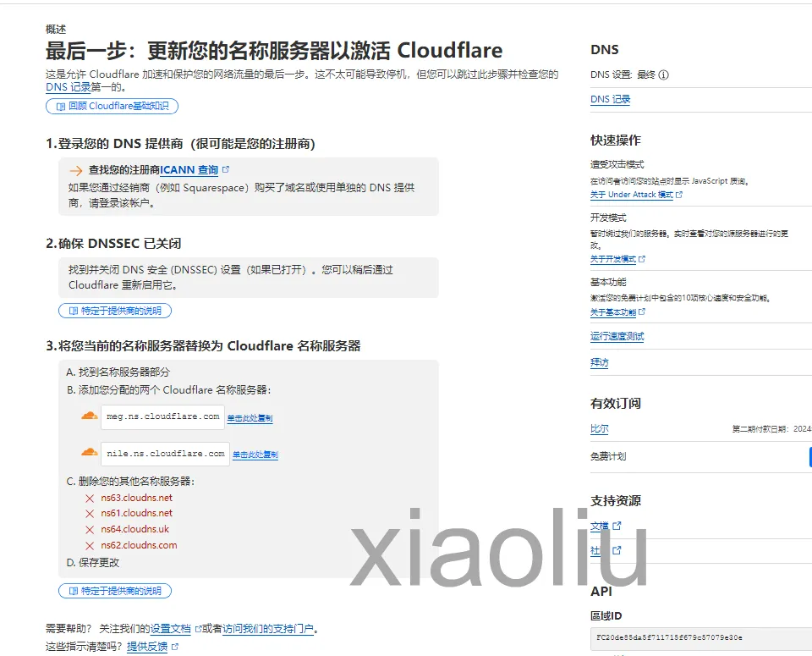Copy nile.ns.cloudflare.com via 单击此处复制
Viewport: 812px width, 656px height.
tap(255, 455)
